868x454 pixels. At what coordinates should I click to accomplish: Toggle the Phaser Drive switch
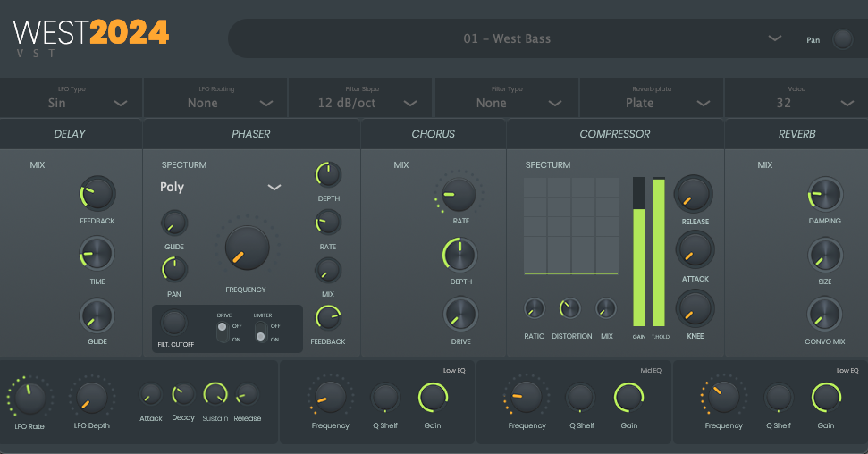222,332
